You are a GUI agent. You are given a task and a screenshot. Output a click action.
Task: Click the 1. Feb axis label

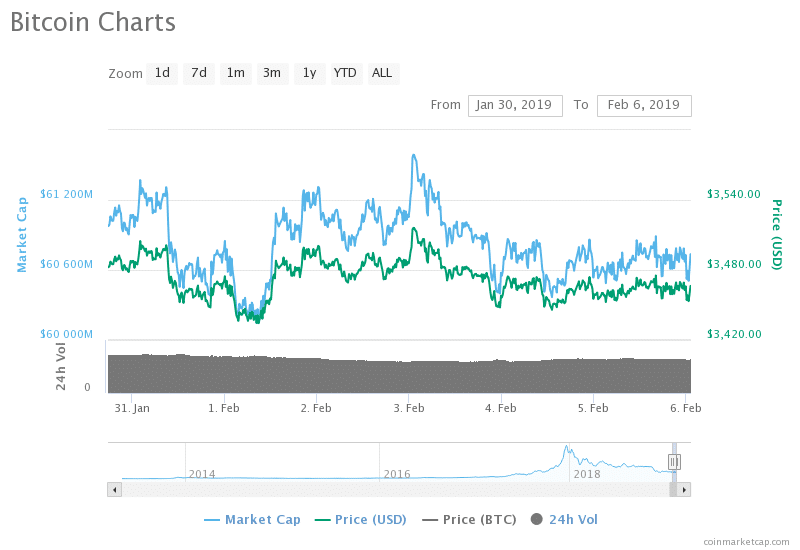224,408
